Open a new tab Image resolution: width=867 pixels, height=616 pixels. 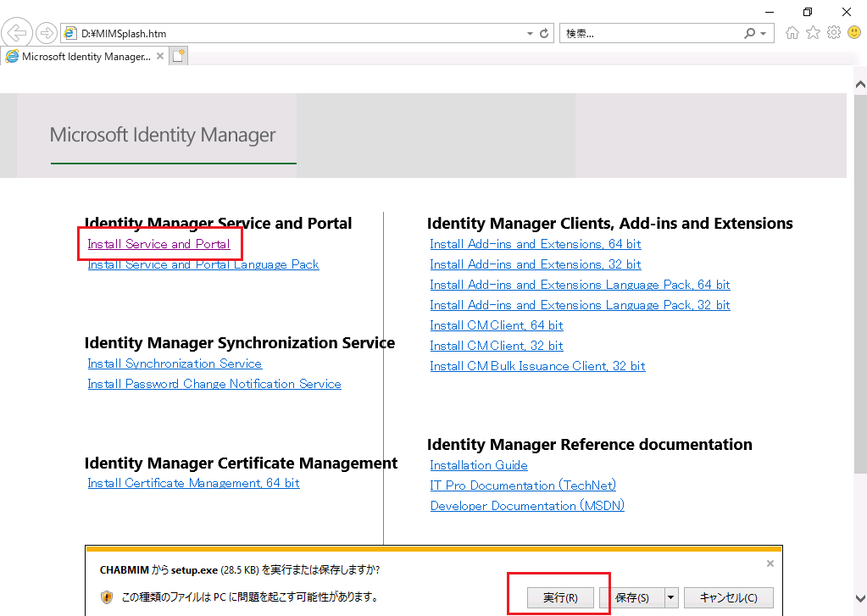178,56
